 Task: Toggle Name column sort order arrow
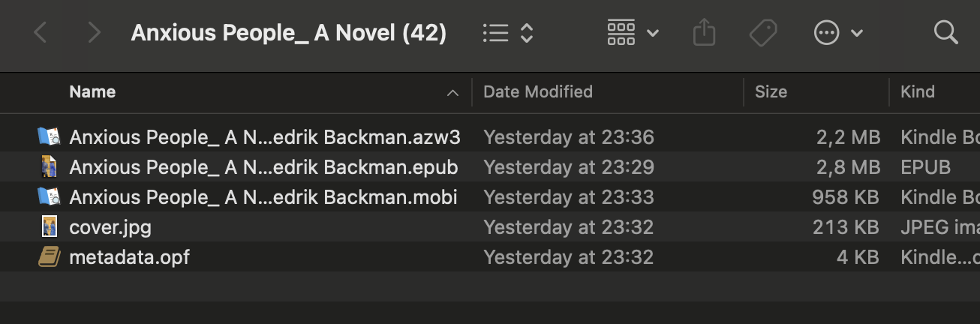(452, 93)
